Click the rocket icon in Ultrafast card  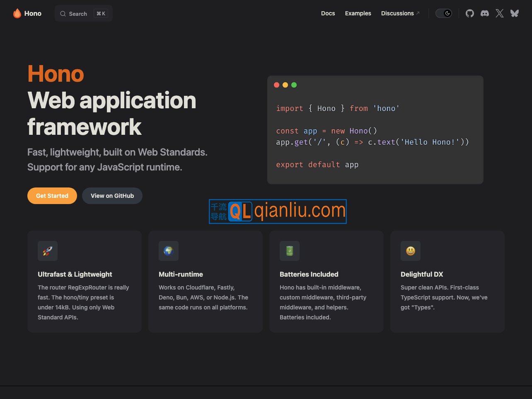pos(48,251)
